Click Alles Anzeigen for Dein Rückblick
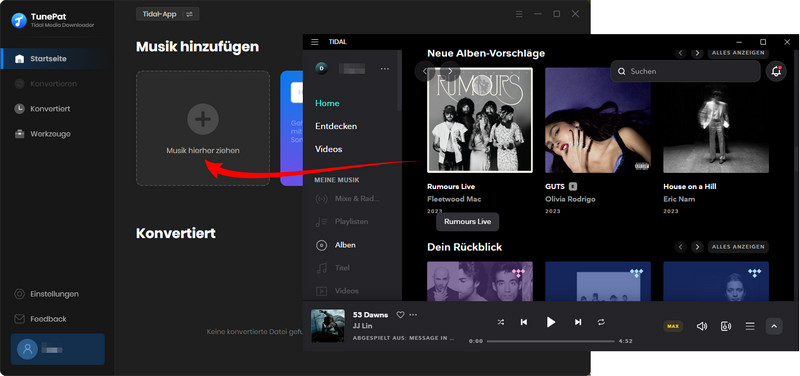Viewport: 800px width, 376px height. tap(738, 247)
